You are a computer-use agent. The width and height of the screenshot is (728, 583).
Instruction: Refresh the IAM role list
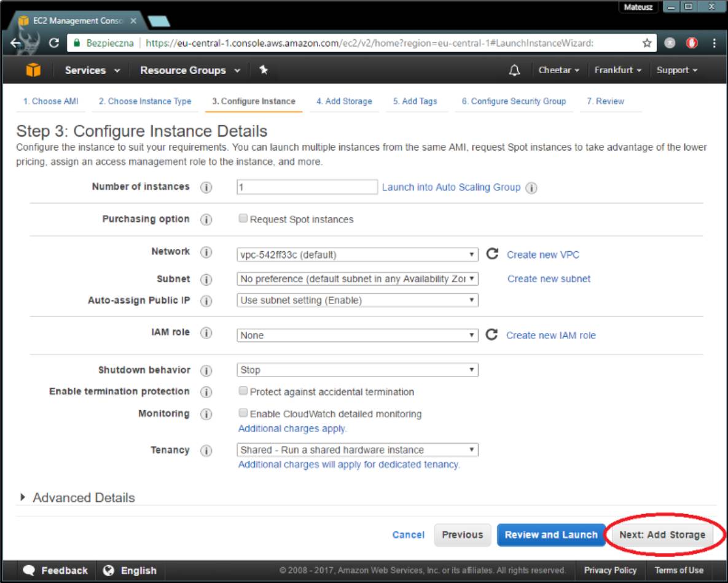(491, 335)
